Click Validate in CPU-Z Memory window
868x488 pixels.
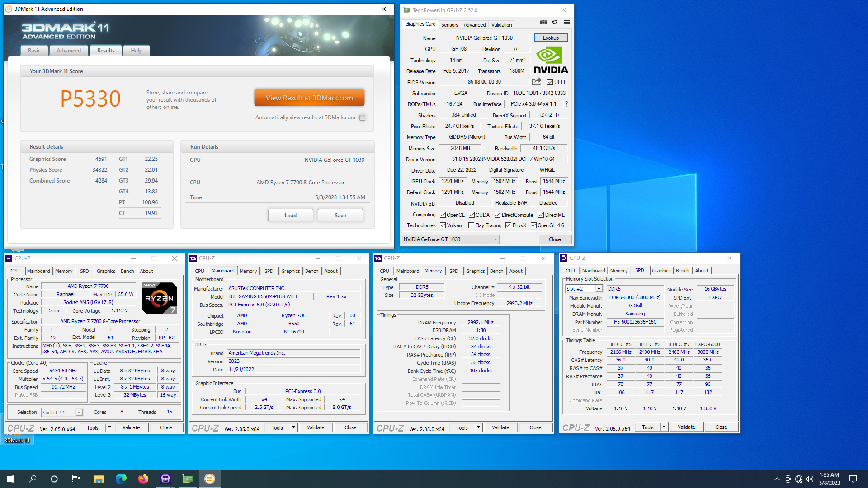click(x=500, y=427)
